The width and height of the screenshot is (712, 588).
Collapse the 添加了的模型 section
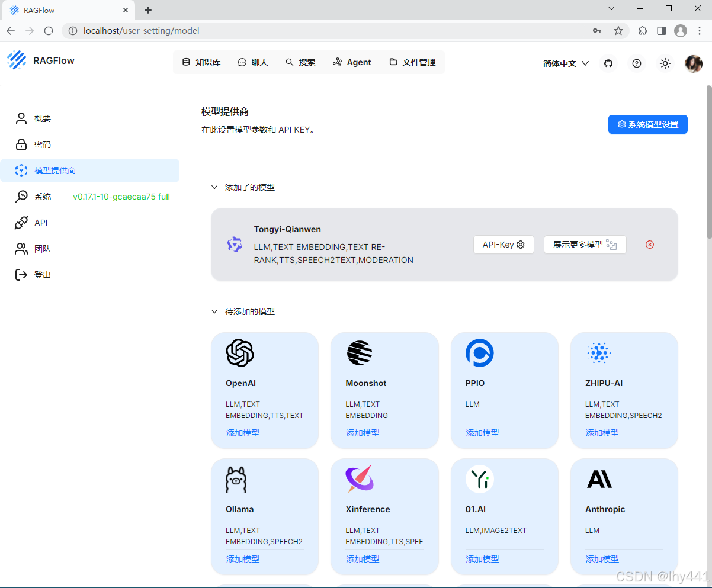[214, 187]
